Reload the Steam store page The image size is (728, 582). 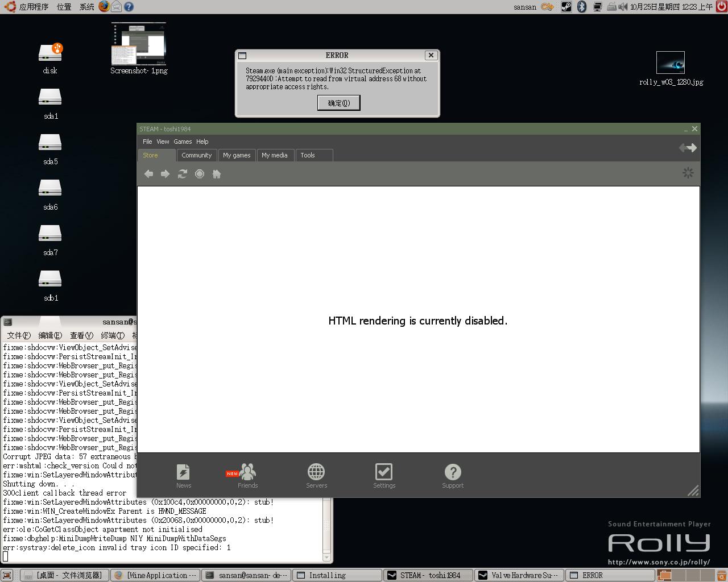tap(183, 174)
